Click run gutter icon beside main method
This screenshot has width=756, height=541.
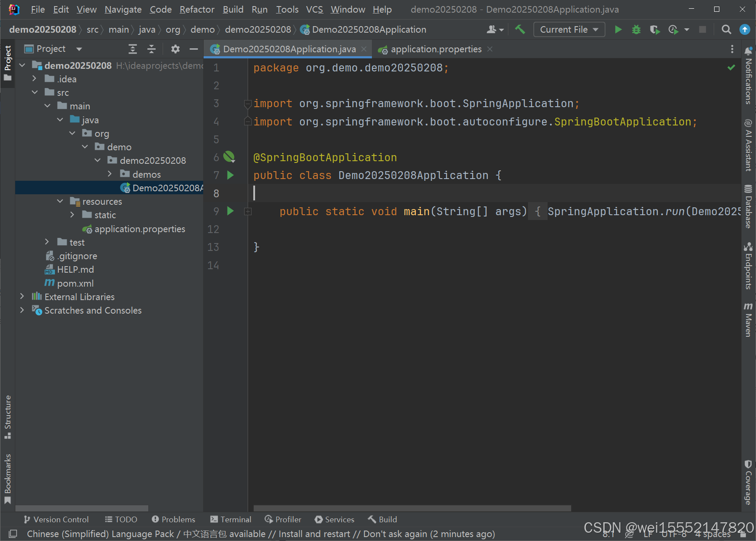click(230, 211)
